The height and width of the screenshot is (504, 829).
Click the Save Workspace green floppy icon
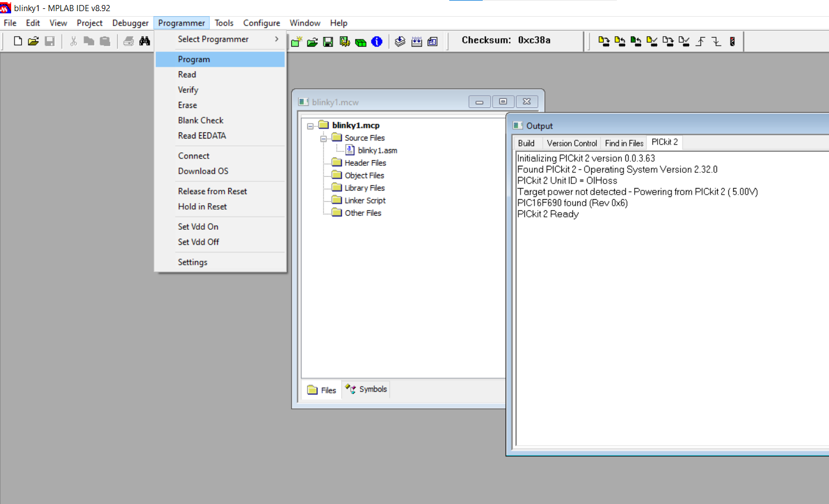pos(328,42)
